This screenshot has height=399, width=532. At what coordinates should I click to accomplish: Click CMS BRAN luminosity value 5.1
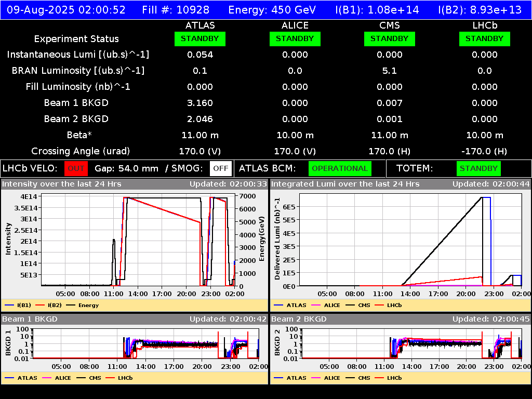(390, 71)
